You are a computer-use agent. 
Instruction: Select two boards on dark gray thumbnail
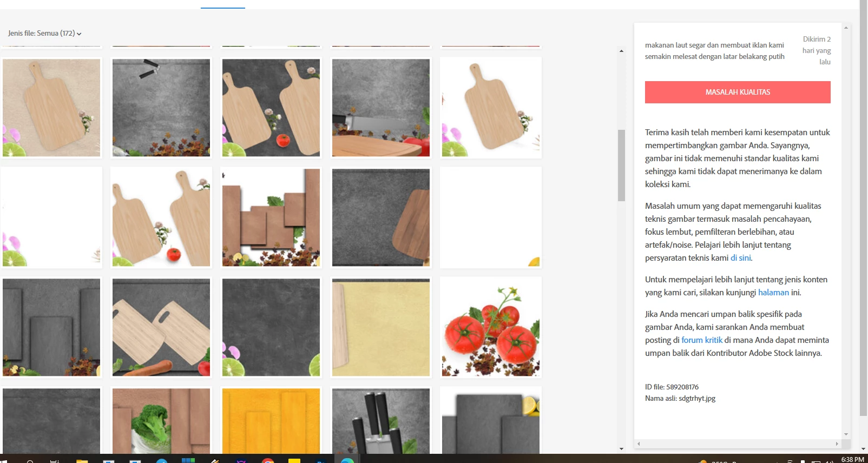(271, 108)
